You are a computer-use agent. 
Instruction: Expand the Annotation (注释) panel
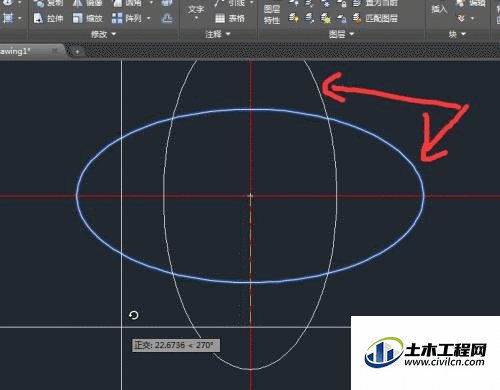pyautogui.click(x=218, y=34)
